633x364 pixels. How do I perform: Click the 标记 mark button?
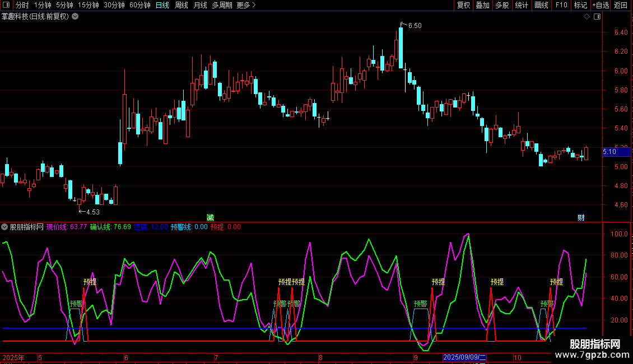[x=580, y=5]
